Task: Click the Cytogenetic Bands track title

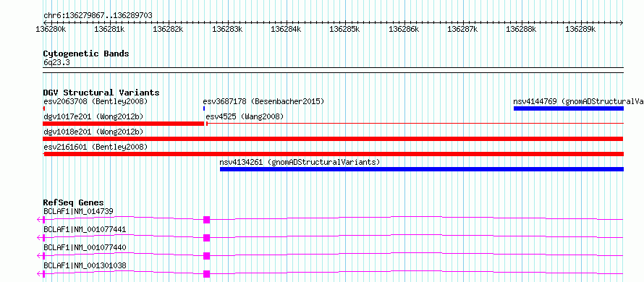Action: pyautogui.click(x=86, y=54)
